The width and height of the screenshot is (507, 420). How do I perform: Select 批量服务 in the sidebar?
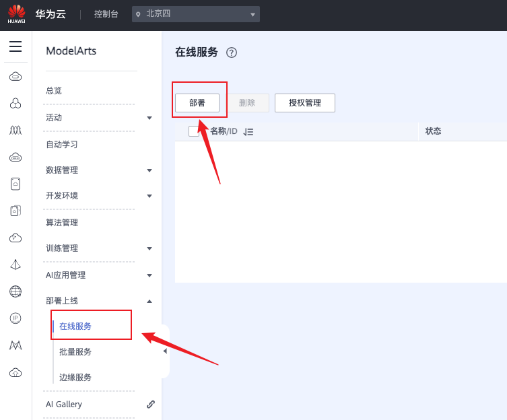tap(75, 352)
